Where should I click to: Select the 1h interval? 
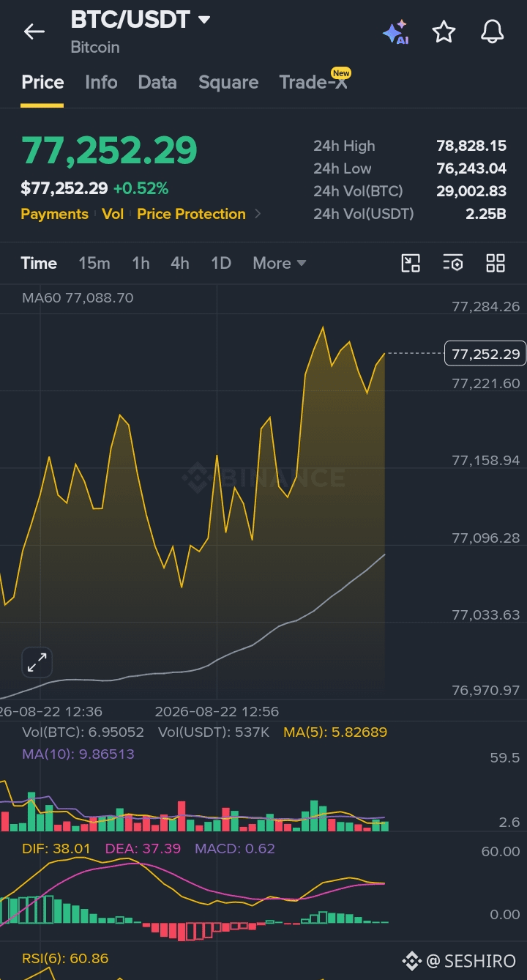click(141, 263)
